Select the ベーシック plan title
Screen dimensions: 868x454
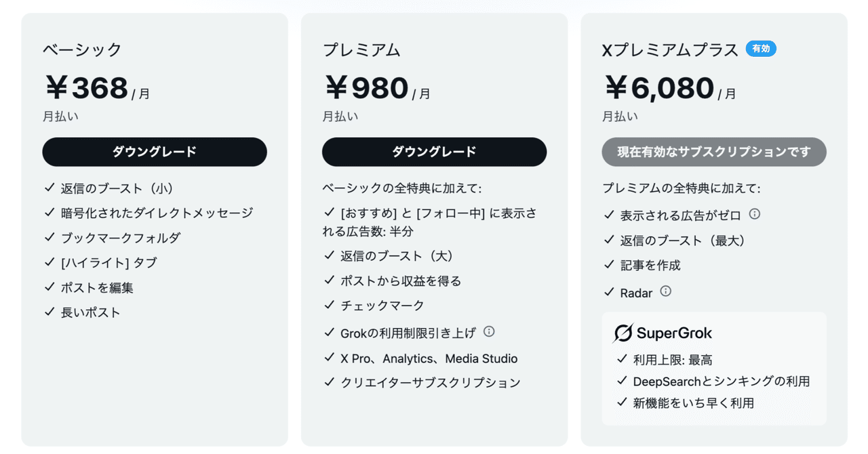[82, 50]
